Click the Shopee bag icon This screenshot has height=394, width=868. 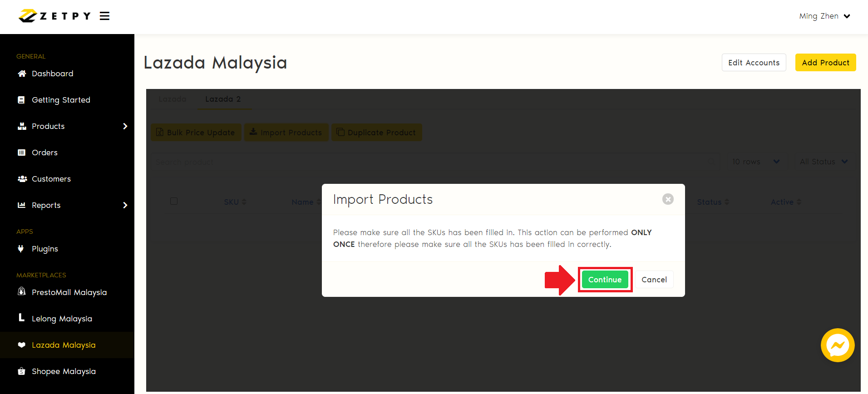21,371
